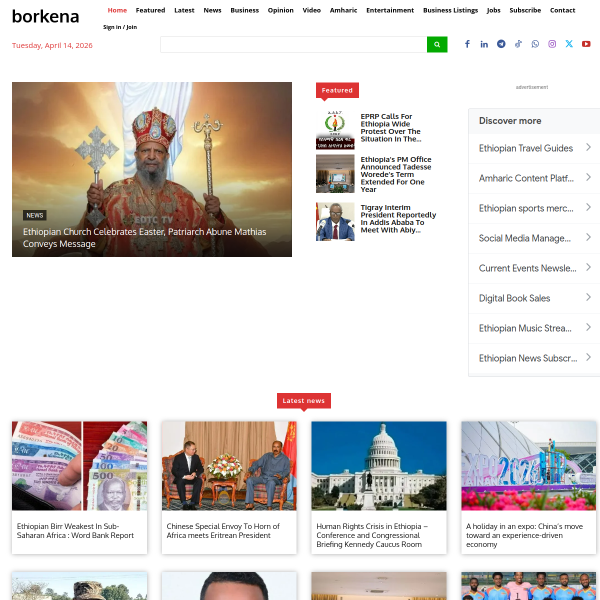
Task: Open Ethiopian Church Celebrates Easter headline
Action: click(144, 238)
